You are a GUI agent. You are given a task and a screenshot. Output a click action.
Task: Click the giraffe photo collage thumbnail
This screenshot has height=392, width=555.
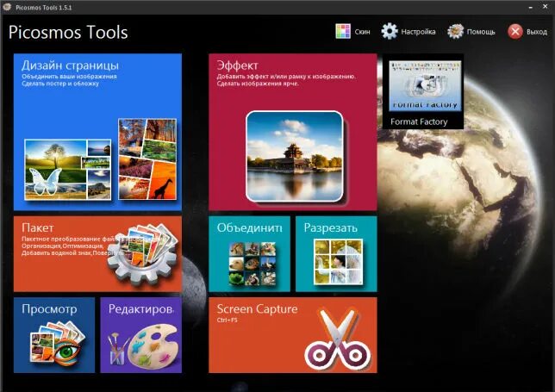coord(147,159)
